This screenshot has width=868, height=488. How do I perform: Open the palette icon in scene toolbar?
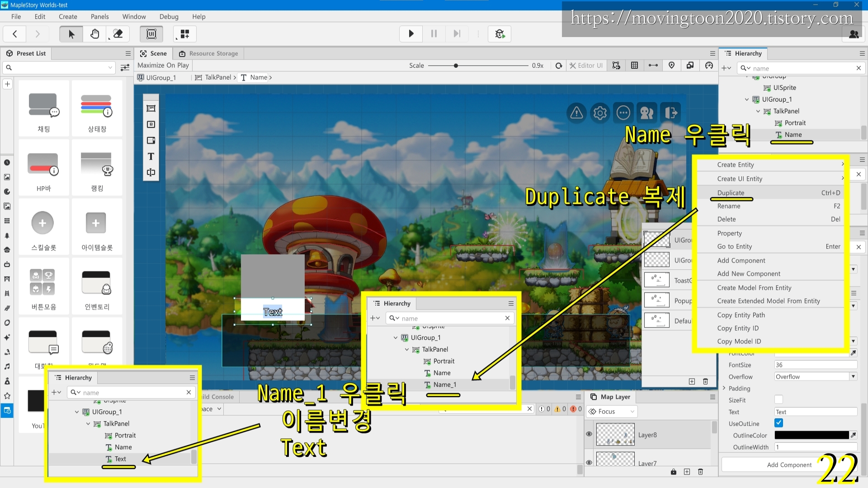pyautogui.click(x=709, y=66)
